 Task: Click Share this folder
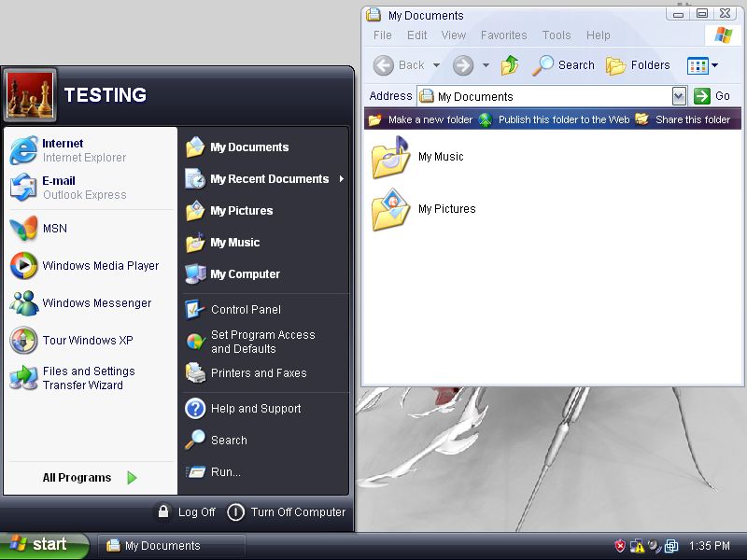pyautogui.click(x=683, y=119)
